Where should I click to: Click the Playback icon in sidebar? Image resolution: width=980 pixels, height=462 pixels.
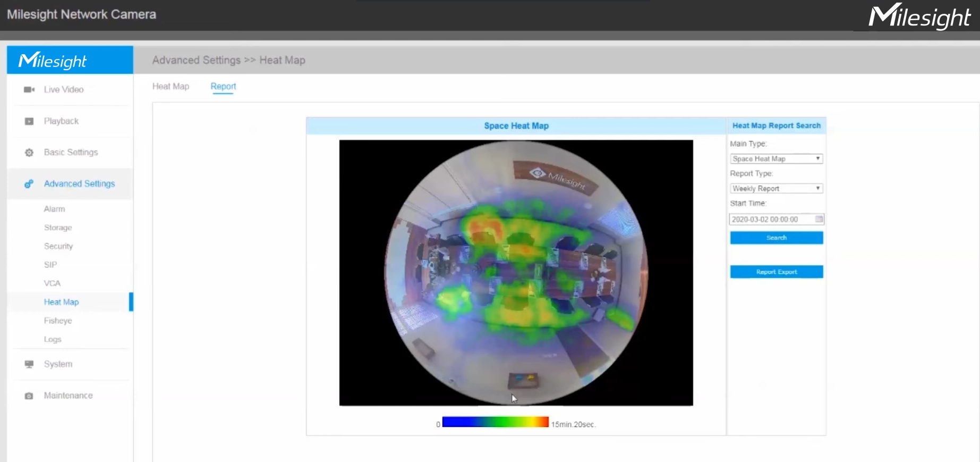point(29,121)
